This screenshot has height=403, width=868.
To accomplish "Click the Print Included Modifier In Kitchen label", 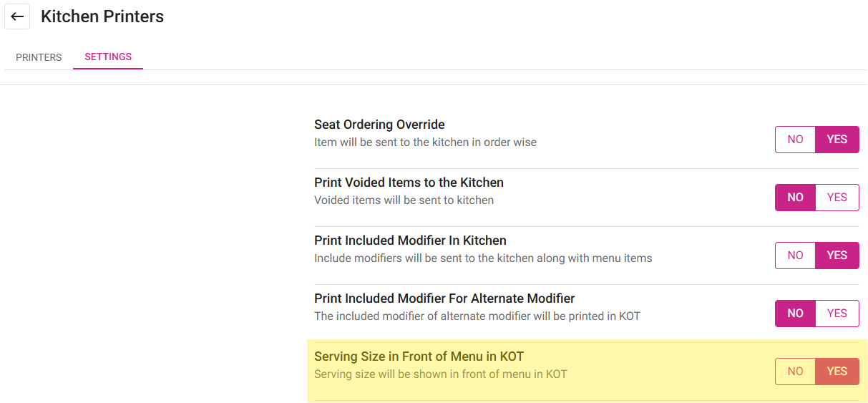I will [x=410, y=241].
